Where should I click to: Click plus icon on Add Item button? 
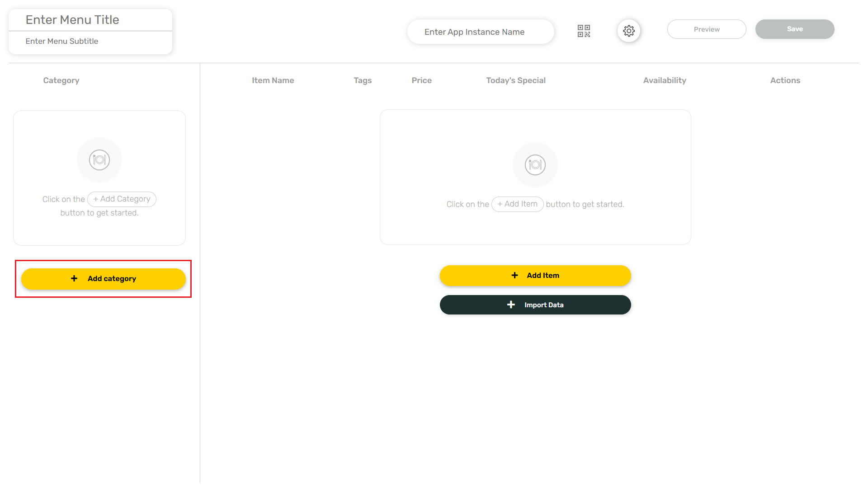pyautogui.click(x=514, y=275)
